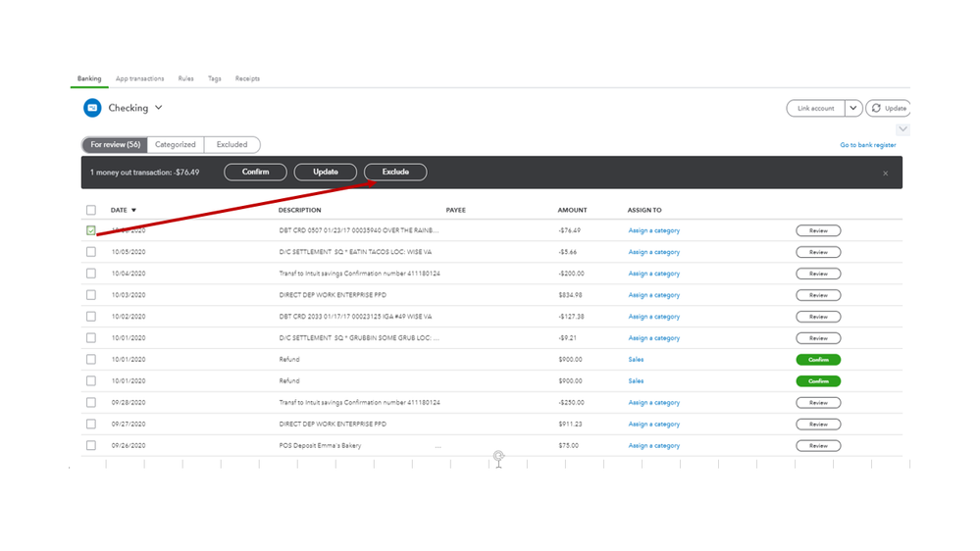Check the -$200.00 Intuit savings transfer row
980x551 pixels.
(91, 274)
